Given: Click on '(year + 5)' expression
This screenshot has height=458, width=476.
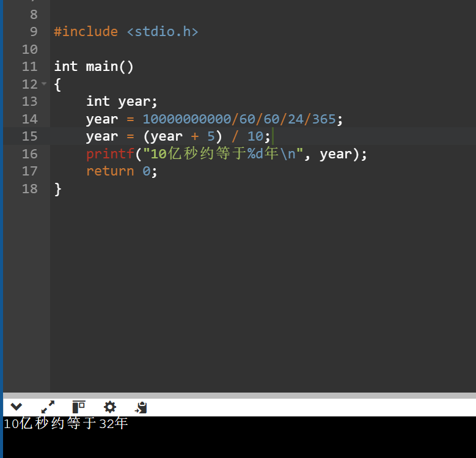Looking at the screenshot, I should tap(183, 136).
